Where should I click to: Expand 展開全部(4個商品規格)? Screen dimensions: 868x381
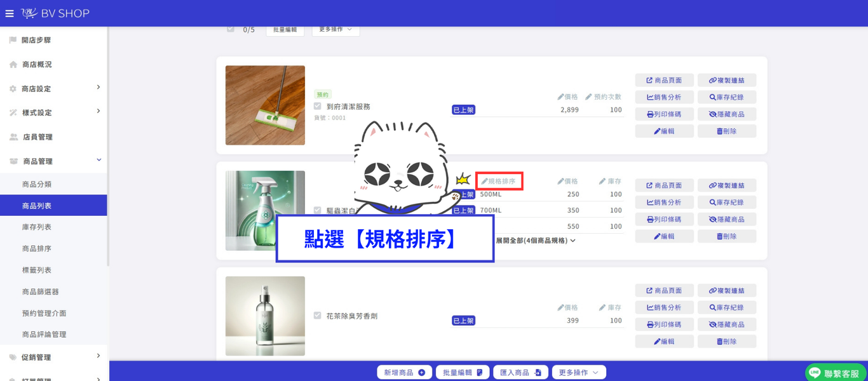pyautogui.click(x=535, y=241)
